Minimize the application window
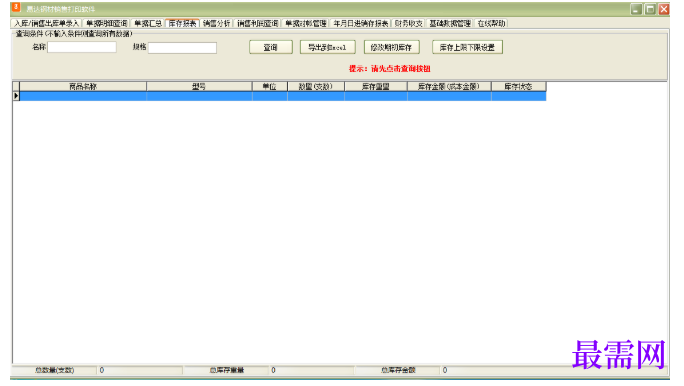Viewport: 684px width, 386px height. 636,9
